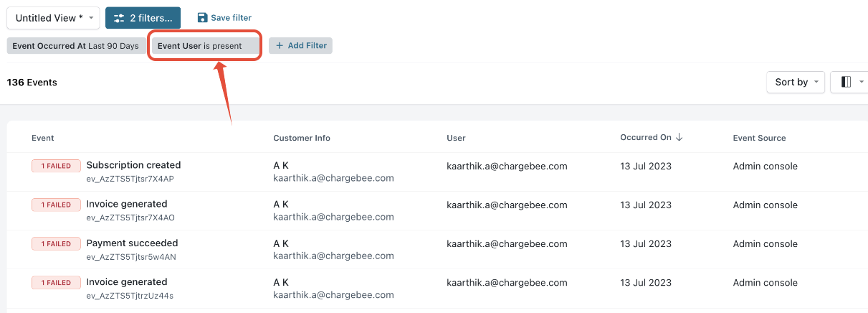This screenshot has width=868, height=313.
Task: Click the User column header
Action: (x=456, y=138)
